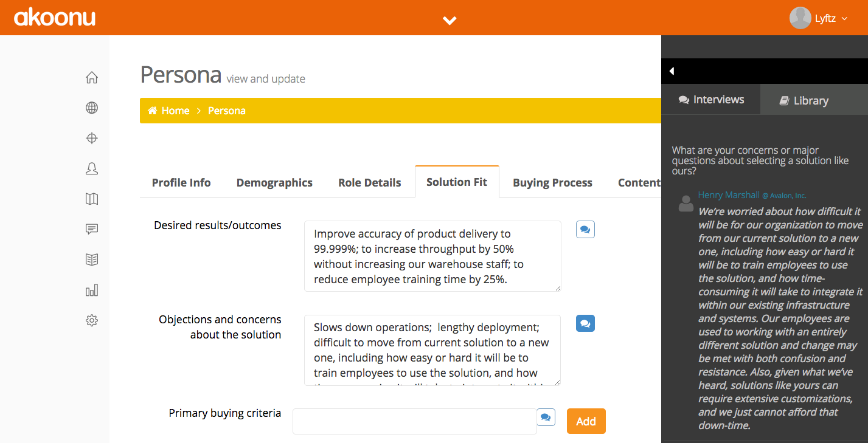Open comments for Primary buying criteria field
868x443 pixels.
[x=546, y=417]
